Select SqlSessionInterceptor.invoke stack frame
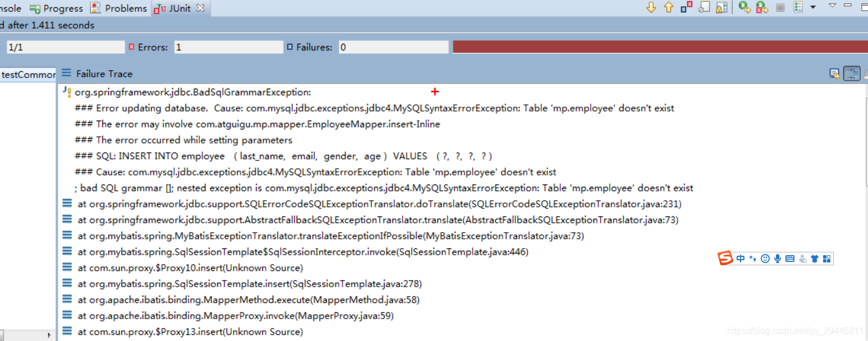 (303, 252)
